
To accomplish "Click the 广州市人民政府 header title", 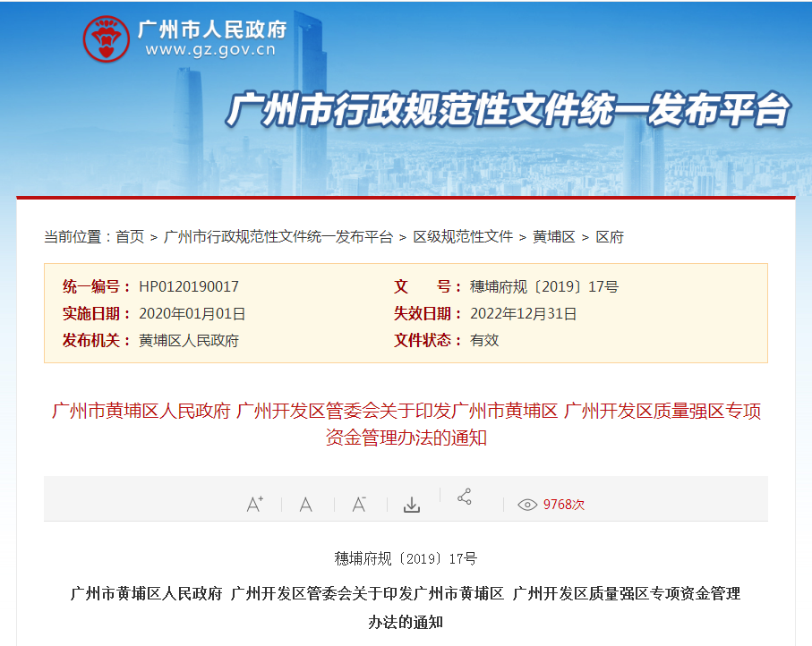I will tap(212, 30).
